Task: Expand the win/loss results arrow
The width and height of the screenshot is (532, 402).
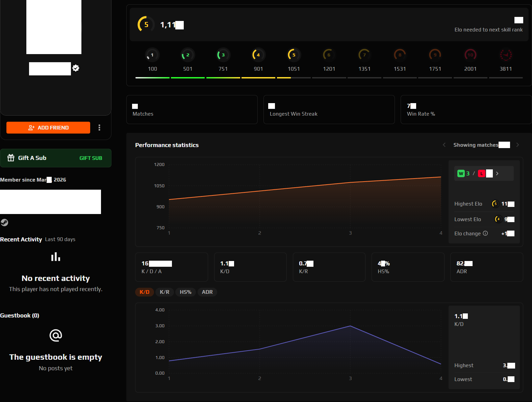Action: [497, 173]
